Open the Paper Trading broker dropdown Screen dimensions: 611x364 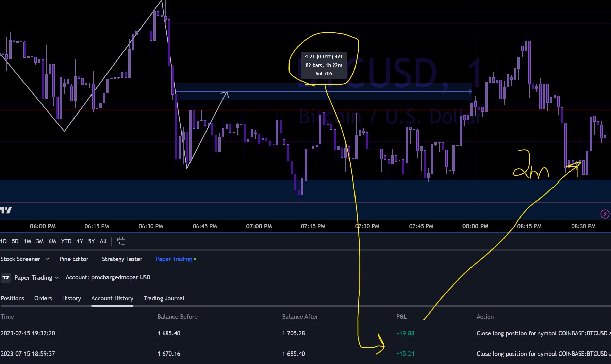tap(36, 278)
